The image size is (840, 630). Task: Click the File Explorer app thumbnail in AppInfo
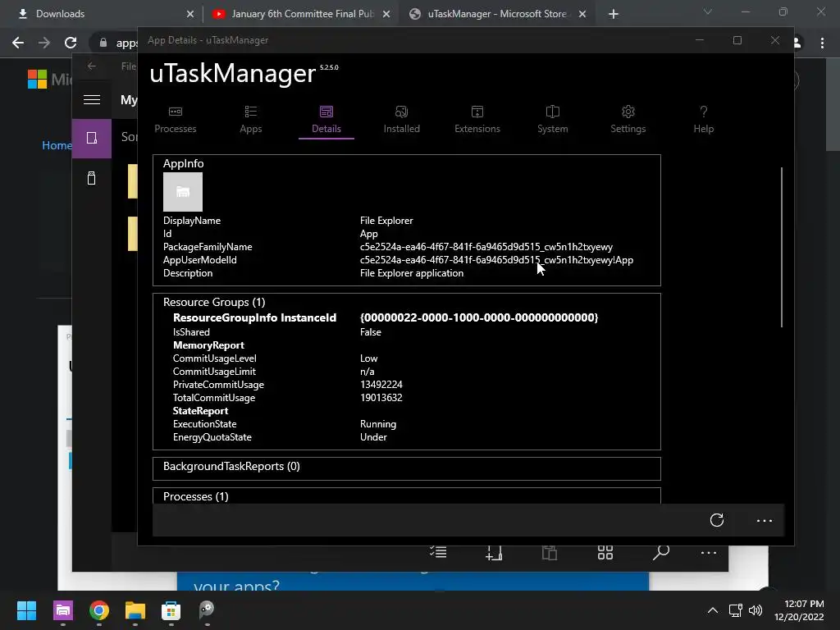coord(183,192)
